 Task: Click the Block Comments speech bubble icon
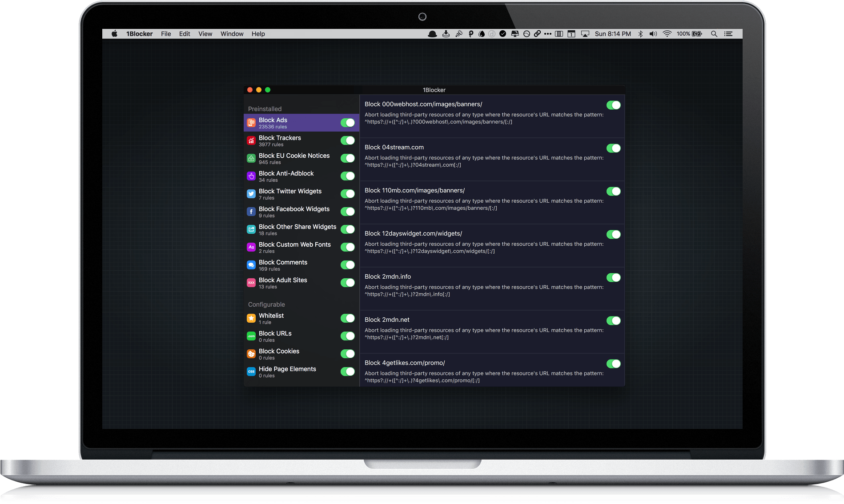pyautogui.click(x=251, y=265)
